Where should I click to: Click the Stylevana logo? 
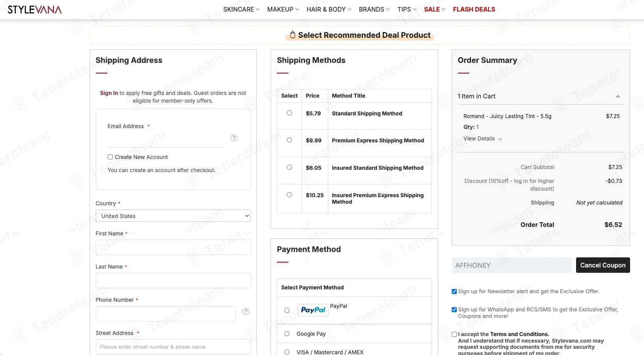click(35, 10)
